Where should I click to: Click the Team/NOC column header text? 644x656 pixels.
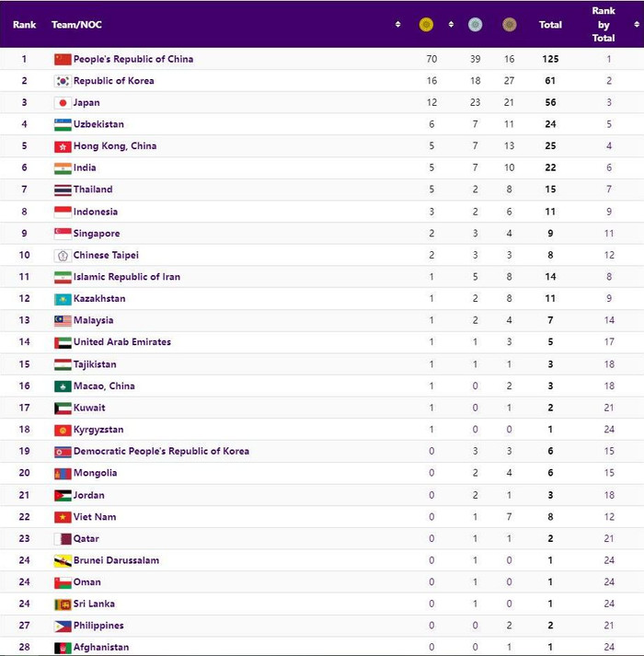point(76,25)
